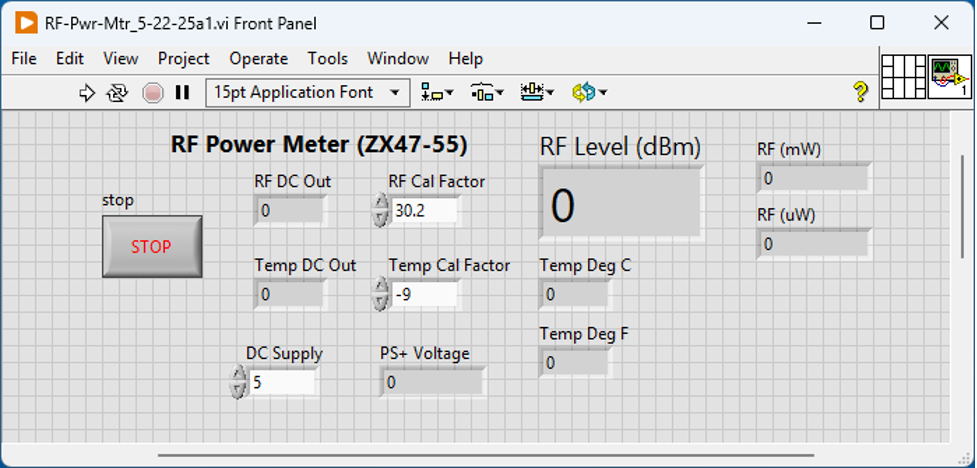Minimize the Front Panel window
The height and width of the screenshot is (468, 977).
coord(814,24)
